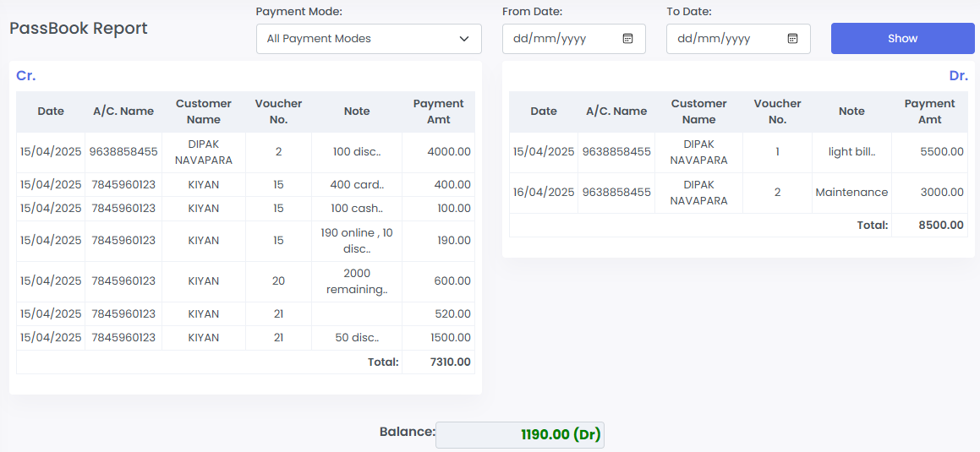Open the From Date calendar picker icon

pos(628,39)
